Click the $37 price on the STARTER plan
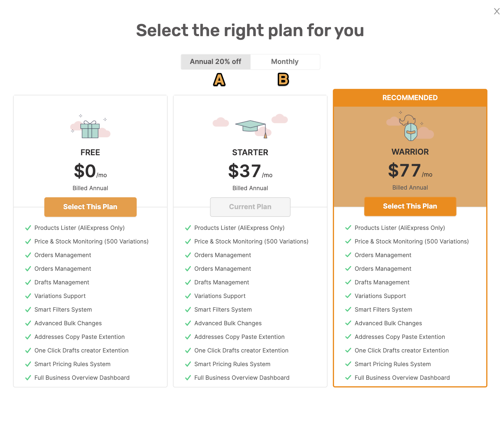The width and height of the screenshot is (504, 423). [245, 171]
